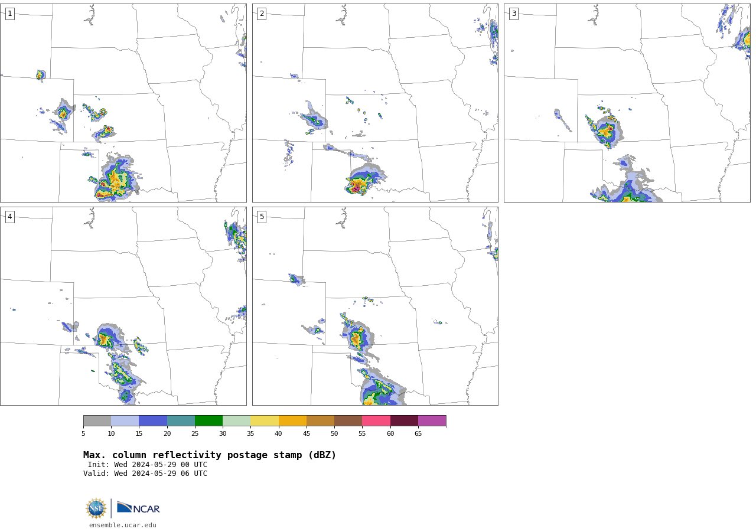Click the NSF logo icon
This screenshot has height=532, width=756.
click(x=96, y=508)
